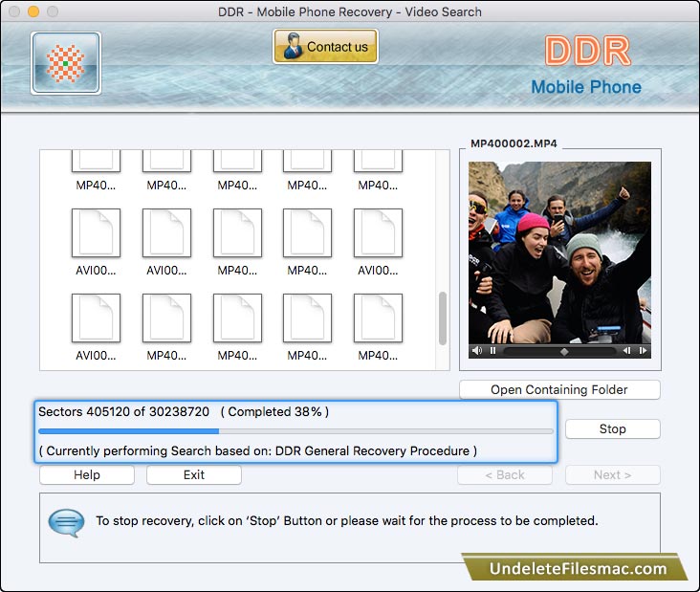
Task: Click the boat group video preview image
Action: (559, 252)
